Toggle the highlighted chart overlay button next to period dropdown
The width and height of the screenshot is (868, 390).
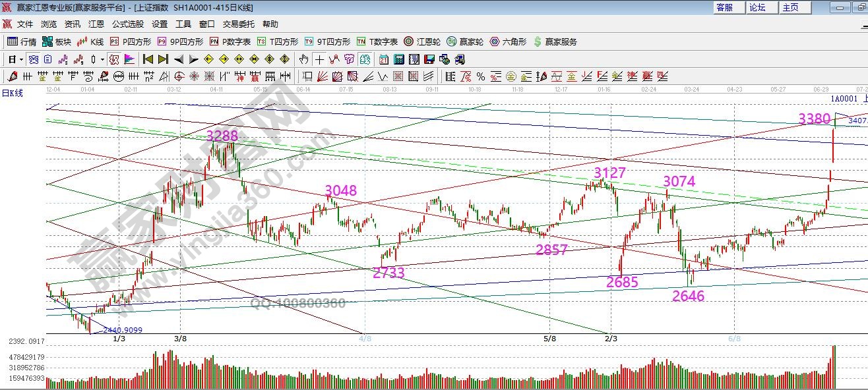point(32,59)
